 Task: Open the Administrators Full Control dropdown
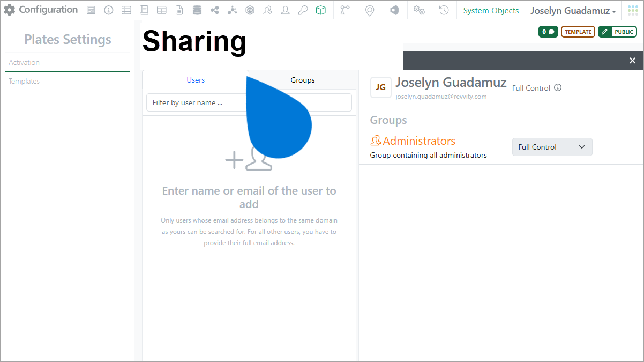[552, 147]
